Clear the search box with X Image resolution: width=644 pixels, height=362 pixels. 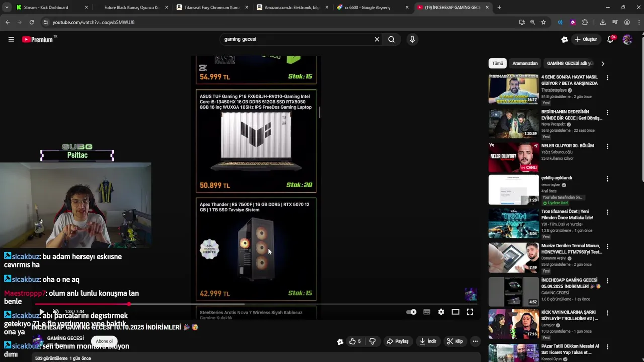(x=377, y=39)
